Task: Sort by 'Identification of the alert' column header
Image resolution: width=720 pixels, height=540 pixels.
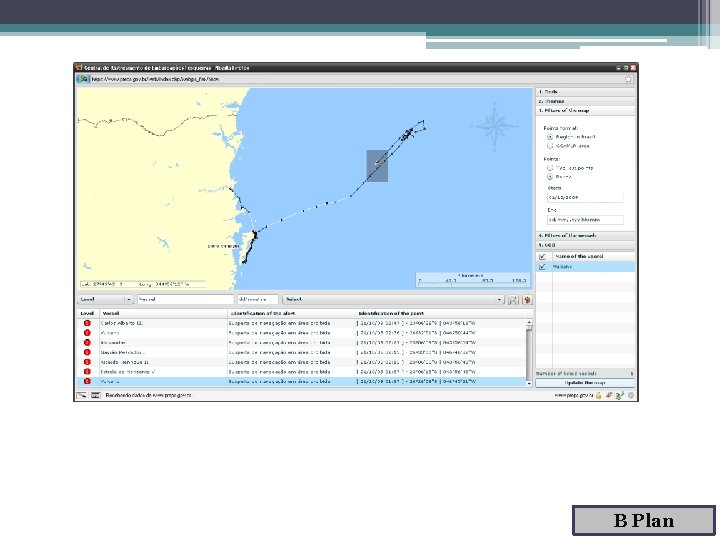Action: tap(292, 313)
